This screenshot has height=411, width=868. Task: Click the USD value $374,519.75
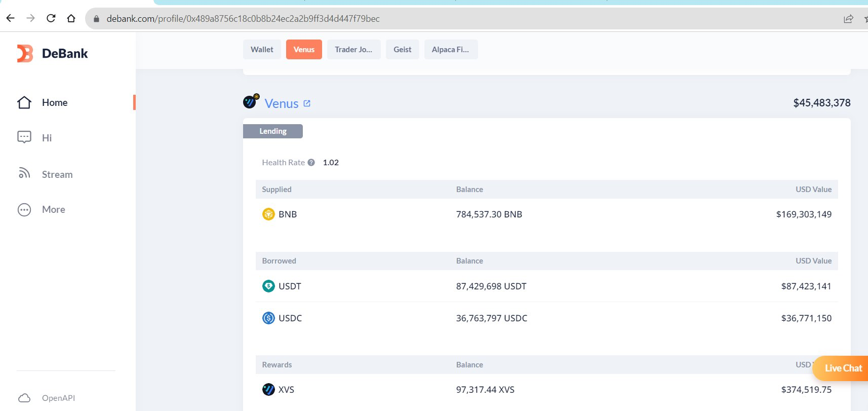click(806, 390)
